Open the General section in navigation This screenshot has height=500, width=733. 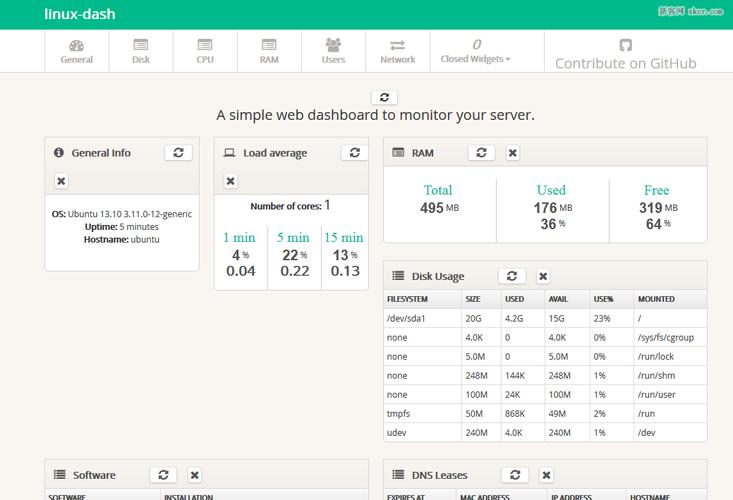pos(77,52)
